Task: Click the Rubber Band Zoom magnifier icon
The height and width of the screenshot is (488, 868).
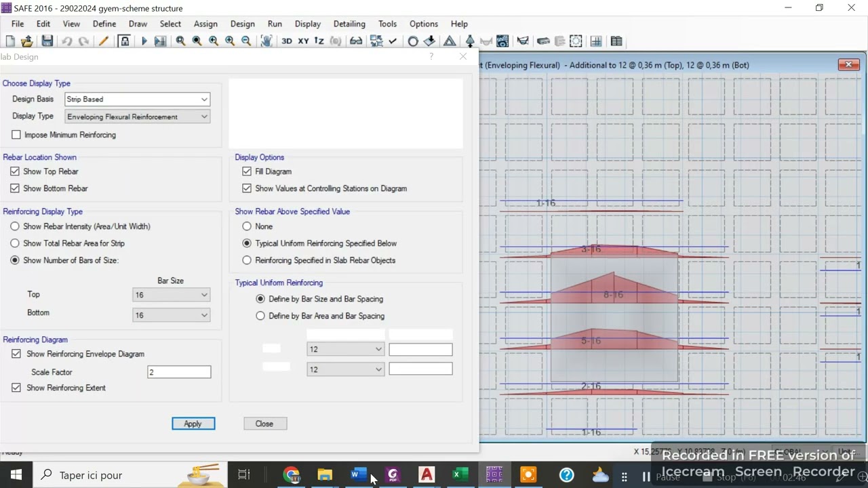Action: [x=180, y=41]
